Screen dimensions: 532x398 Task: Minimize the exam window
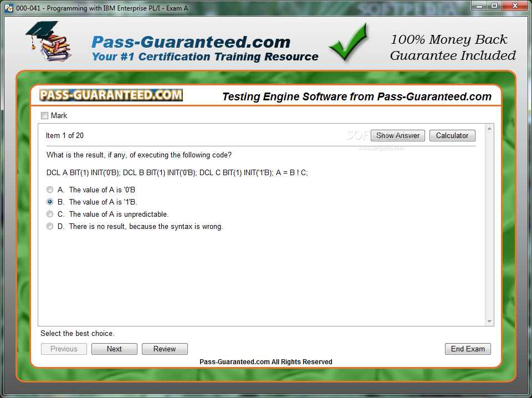479,6
